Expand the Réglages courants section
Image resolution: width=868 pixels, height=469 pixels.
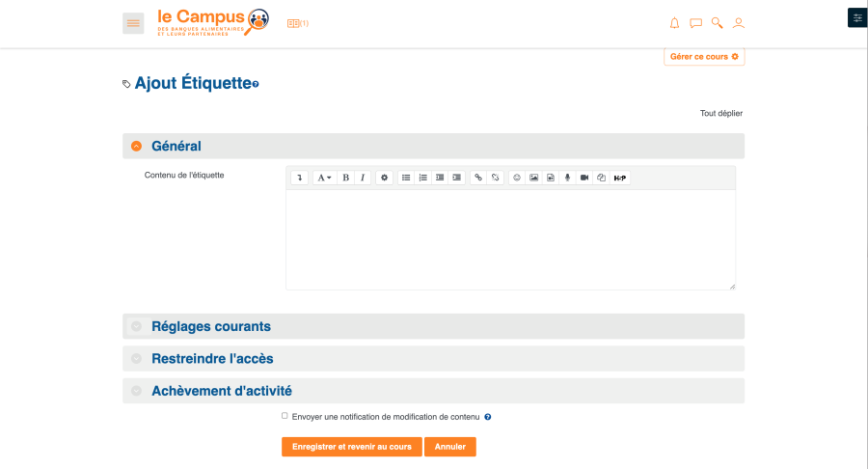[x=211, y=326]
